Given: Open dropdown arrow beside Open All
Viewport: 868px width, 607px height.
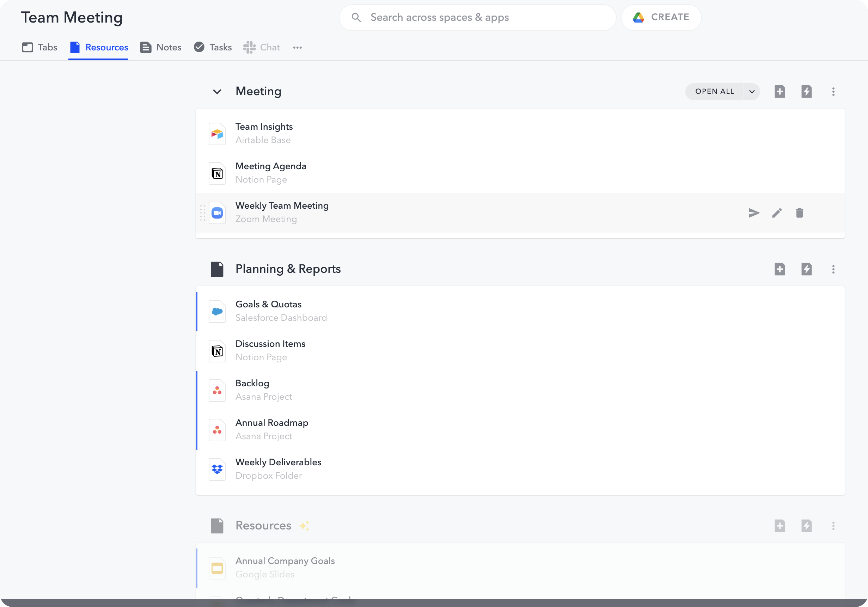Looking at the screenshot, I should [x=752, y=91].
